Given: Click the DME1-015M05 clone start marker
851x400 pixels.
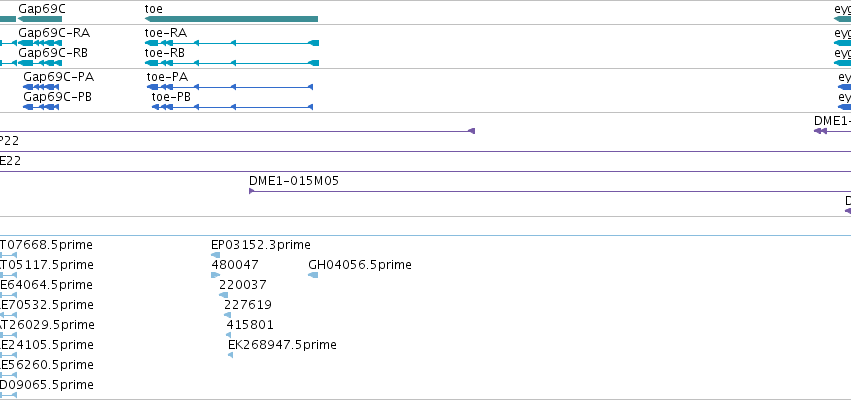Looking at the screenshot, I should (x=252, y=191).
